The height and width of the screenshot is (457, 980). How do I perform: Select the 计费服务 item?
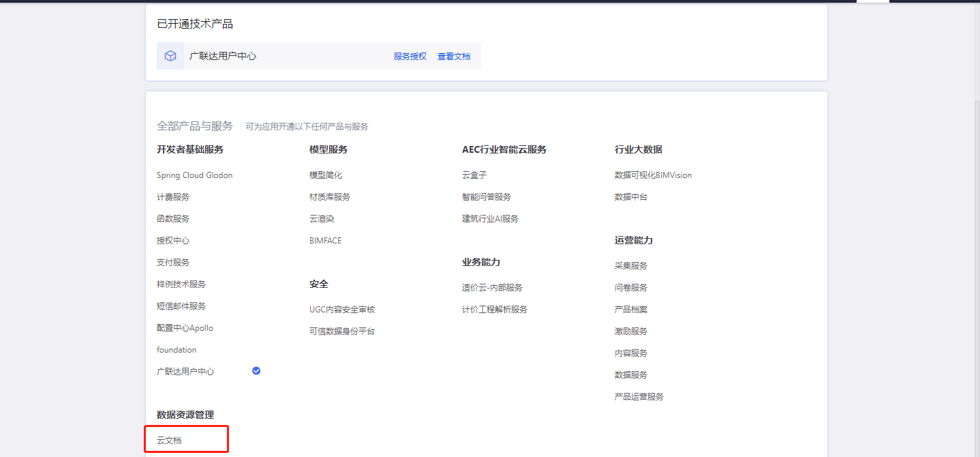click(x=173, y=197)
